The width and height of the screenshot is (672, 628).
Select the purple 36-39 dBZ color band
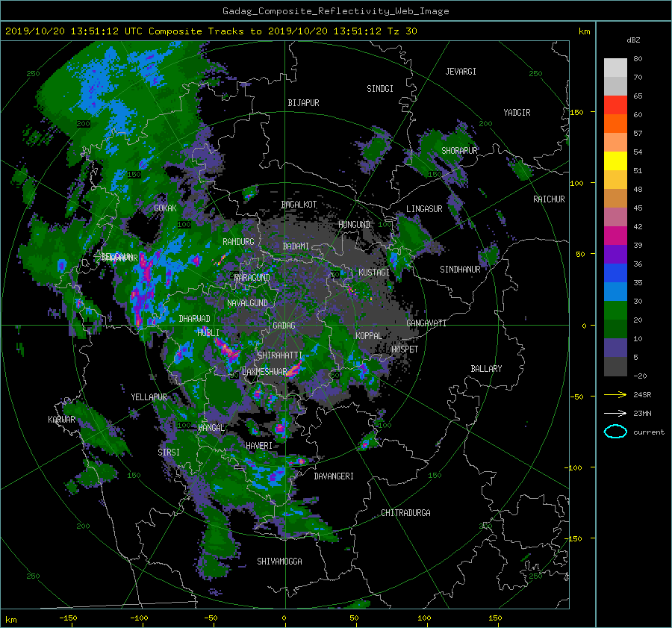point(615,254)
